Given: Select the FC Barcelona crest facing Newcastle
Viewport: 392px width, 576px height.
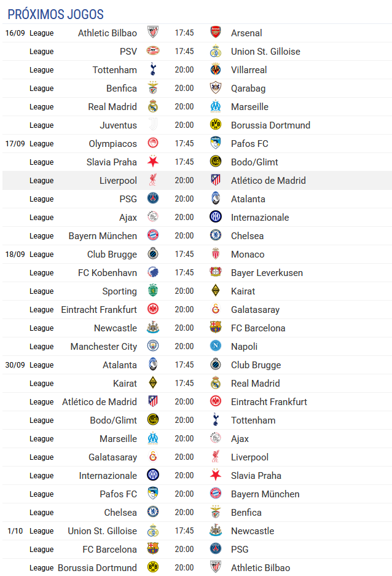Looking at the screenshot, I should (x=216, y=327).
